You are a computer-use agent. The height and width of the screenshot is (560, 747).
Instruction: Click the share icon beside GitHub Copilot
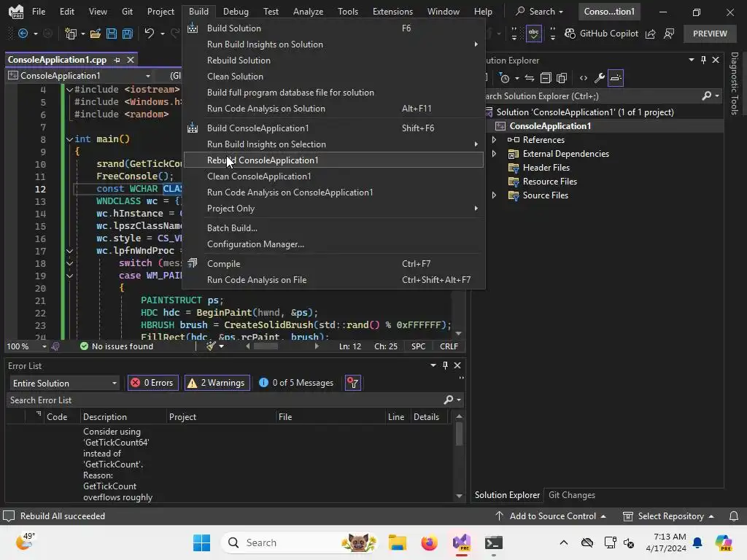650,34
